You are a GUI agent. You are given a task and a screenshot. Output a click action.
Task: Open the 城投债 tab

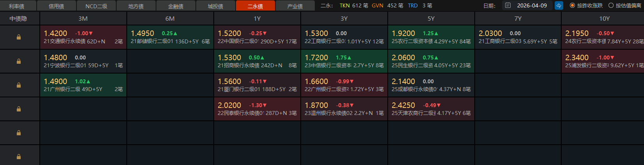[216, 6]
